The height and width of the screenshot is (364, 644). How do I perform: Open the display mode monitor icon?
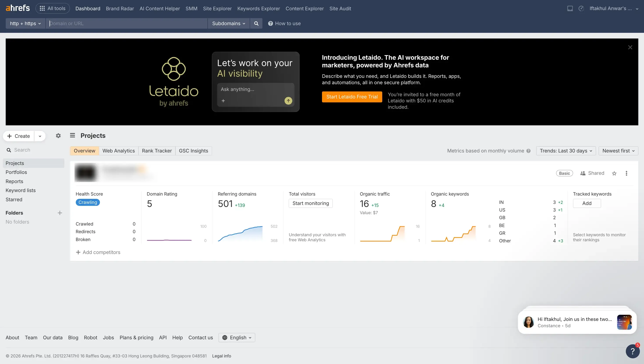click(570, 9)
